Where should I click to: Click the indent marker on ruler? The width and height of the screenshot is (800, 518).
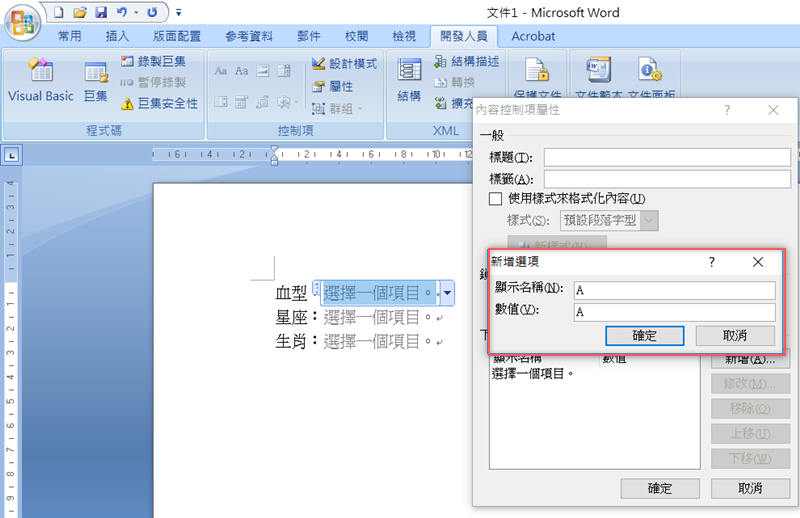click(x=274, y=155)
